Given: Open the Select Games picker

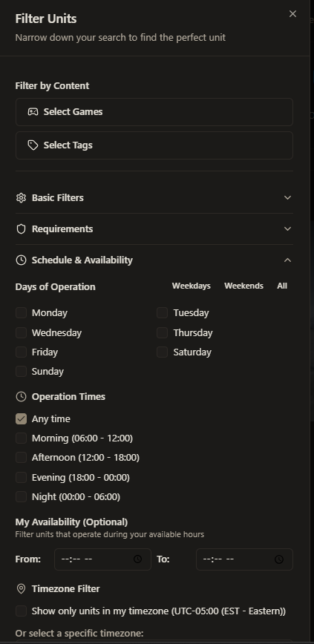Looking at the screenshot, I should pos(154,112).
